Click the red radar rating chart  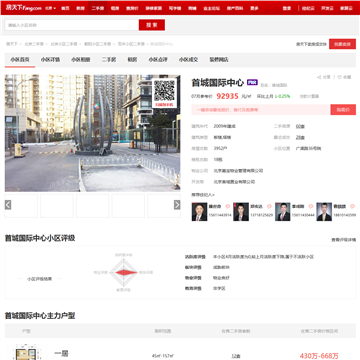124,272
